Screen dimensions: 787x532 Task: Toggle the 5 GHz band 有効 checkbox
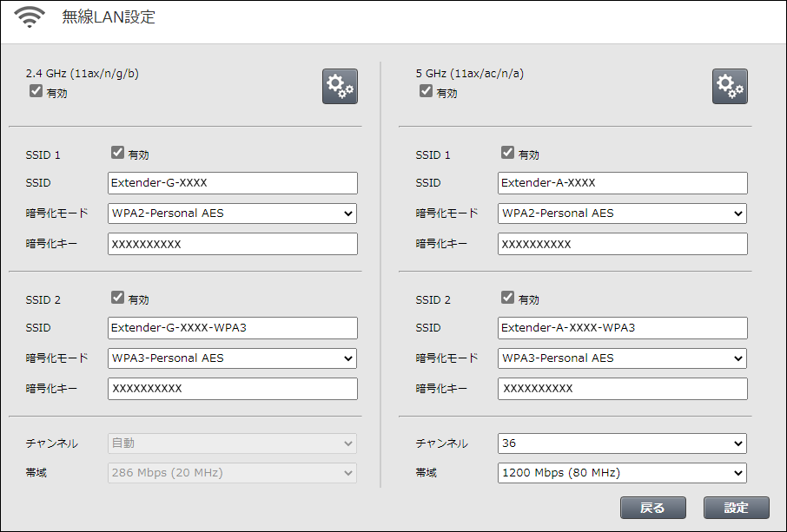click(427, 91)
